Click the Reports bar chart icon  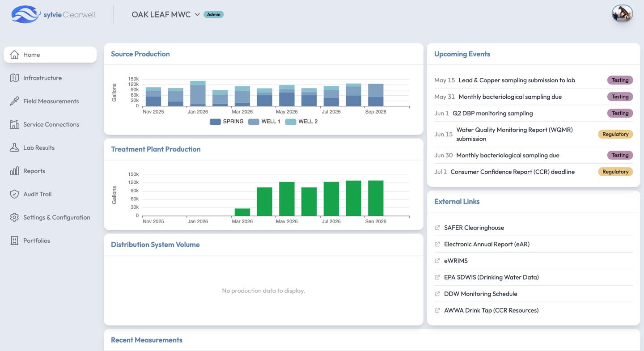tap(14, 171)
